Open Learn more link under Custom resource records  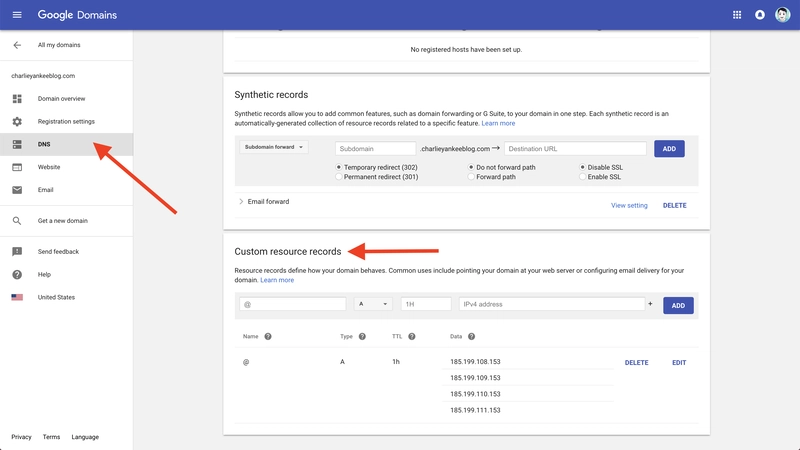pos(277,280)
